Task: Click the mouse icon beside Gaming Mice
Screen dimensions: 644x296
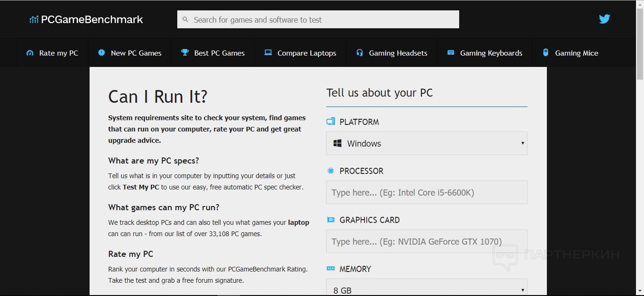Action: (545, 52)
